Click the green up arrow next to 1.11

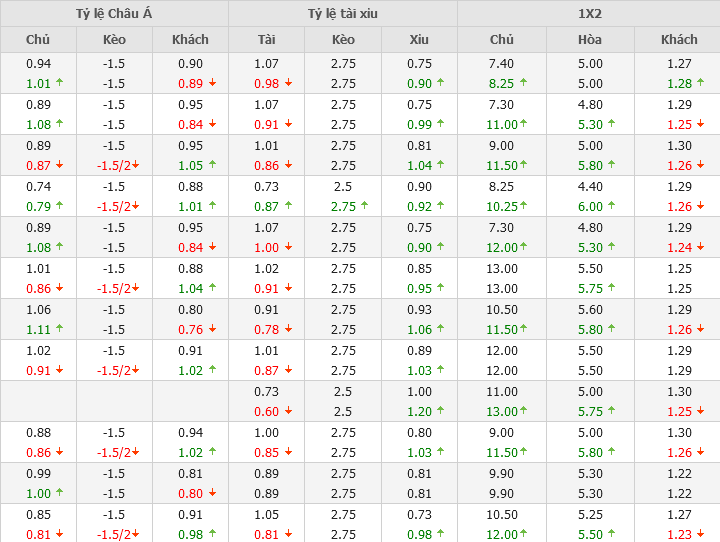click(x=59, y=330)
